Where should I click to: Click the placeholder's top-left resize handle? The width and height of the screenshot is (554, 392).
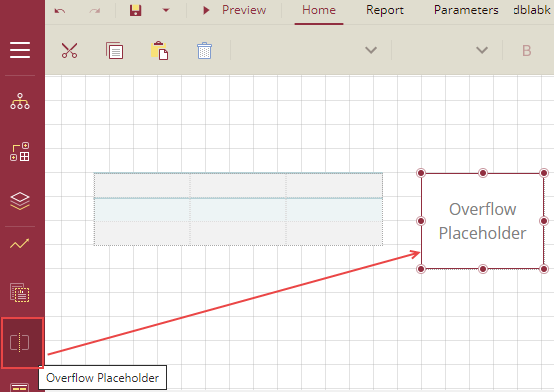point(421,173)
